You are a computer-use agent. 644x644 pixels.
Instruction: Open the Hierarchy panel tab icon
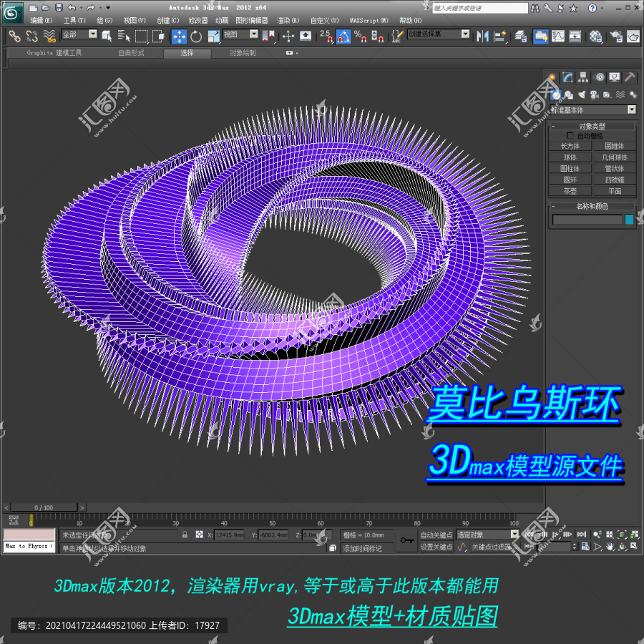click(582, 77)
